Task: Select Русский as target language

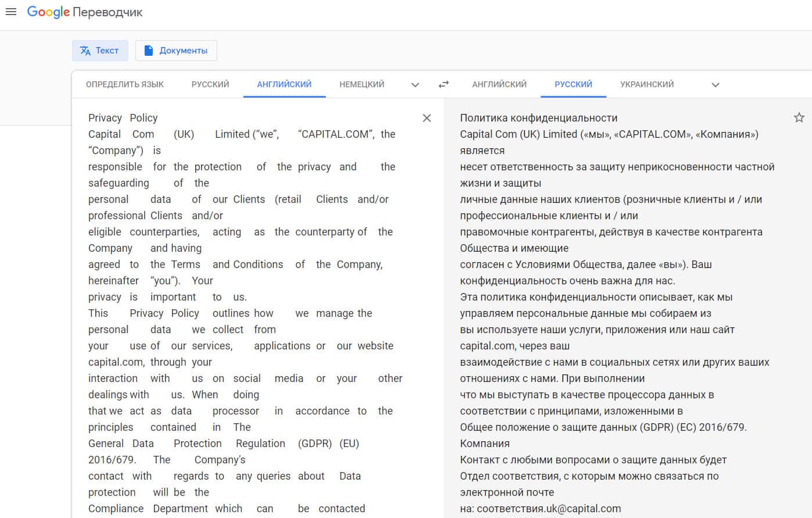Action: point(573,84)
